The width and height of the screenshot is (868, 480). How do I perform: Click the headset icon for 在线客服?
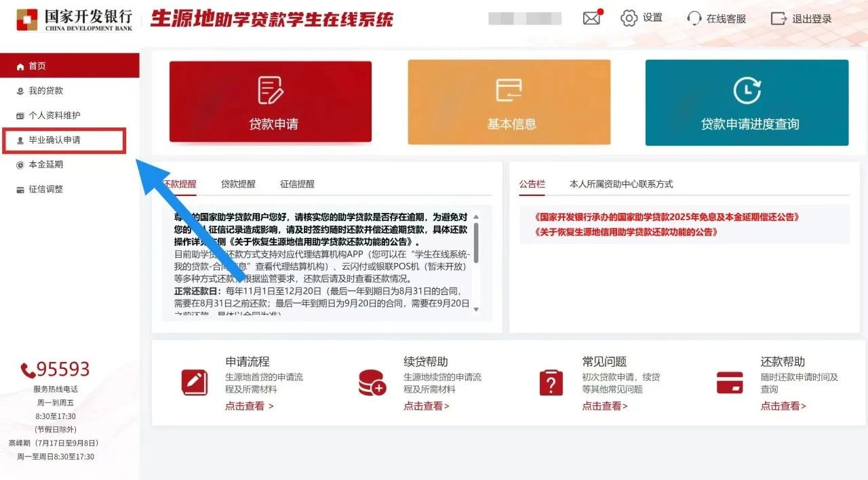(x=694, y=18)
